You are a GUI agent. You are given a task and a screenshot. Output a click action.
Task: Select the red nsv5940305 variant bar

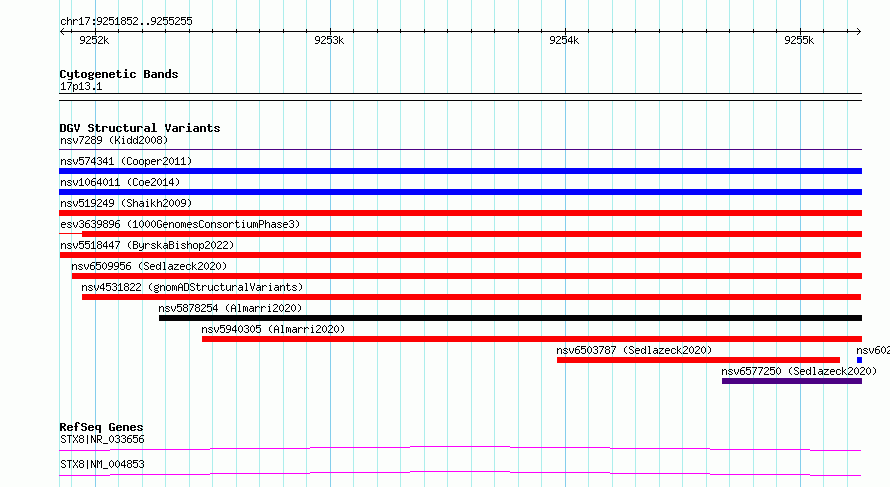coord(532,339)
